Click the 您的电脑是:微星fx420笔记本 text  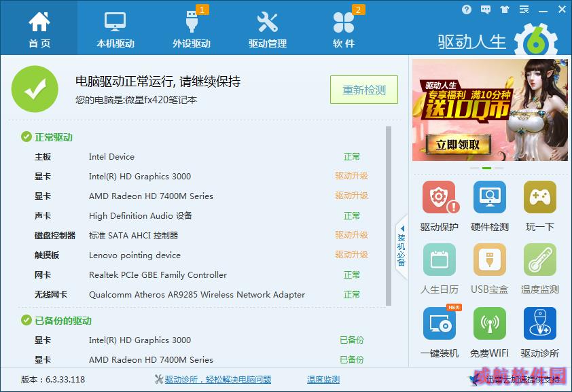click(x=136, y=100)
